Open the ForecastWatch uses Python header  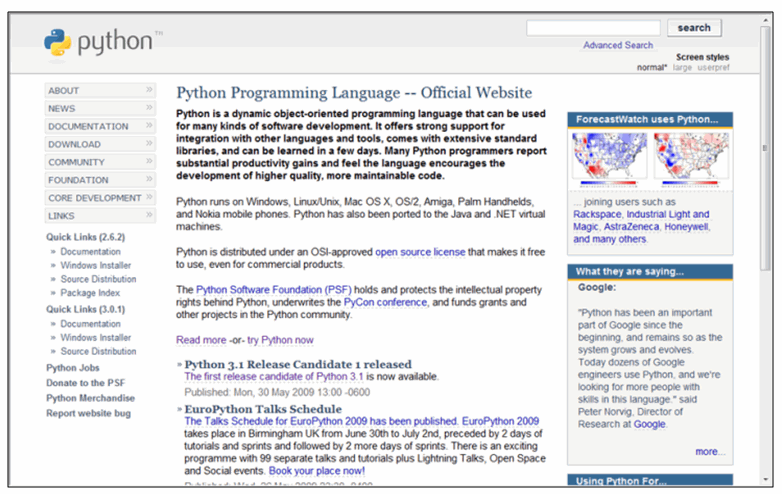click(650, 120)
